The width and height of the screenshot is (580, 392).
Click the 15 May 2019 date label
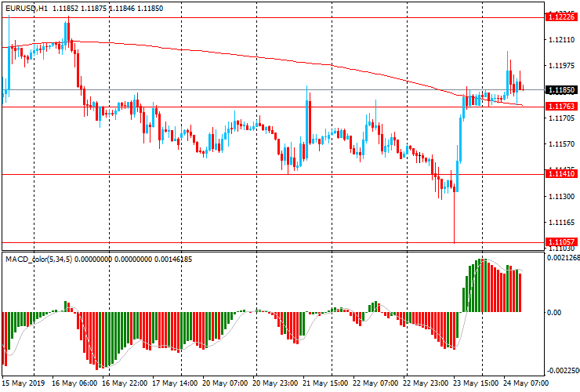click(x=23, y=383)
